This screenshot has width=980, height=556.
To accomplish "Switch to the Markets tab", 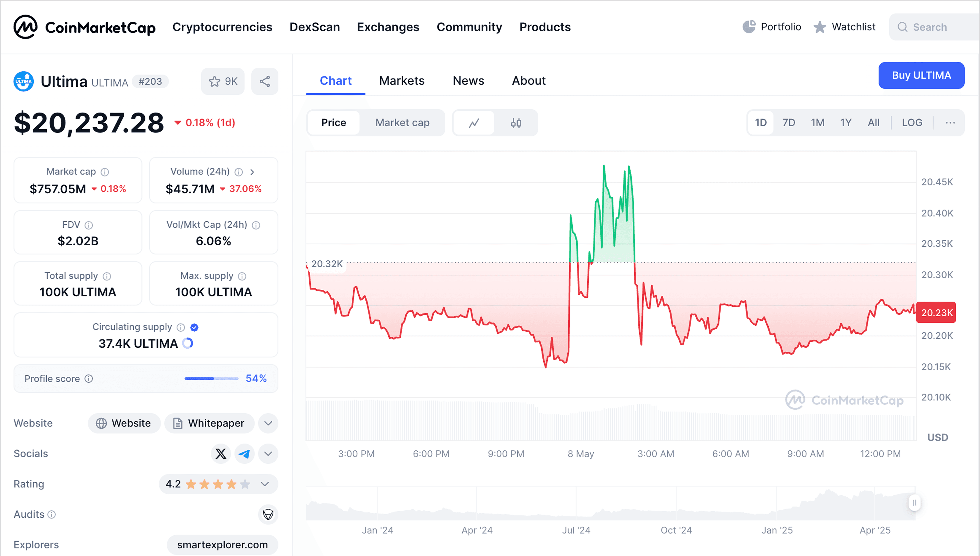I will tap(401, 81).
